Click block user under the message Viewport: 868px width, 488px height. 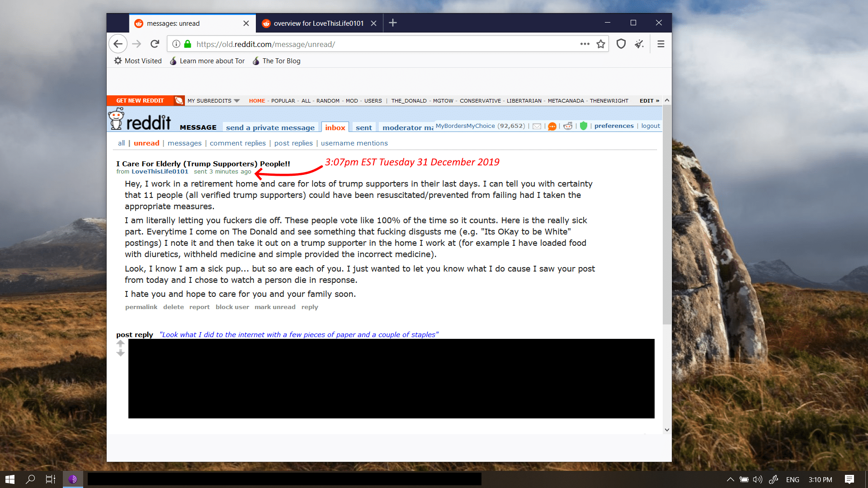tap(232, 307)
